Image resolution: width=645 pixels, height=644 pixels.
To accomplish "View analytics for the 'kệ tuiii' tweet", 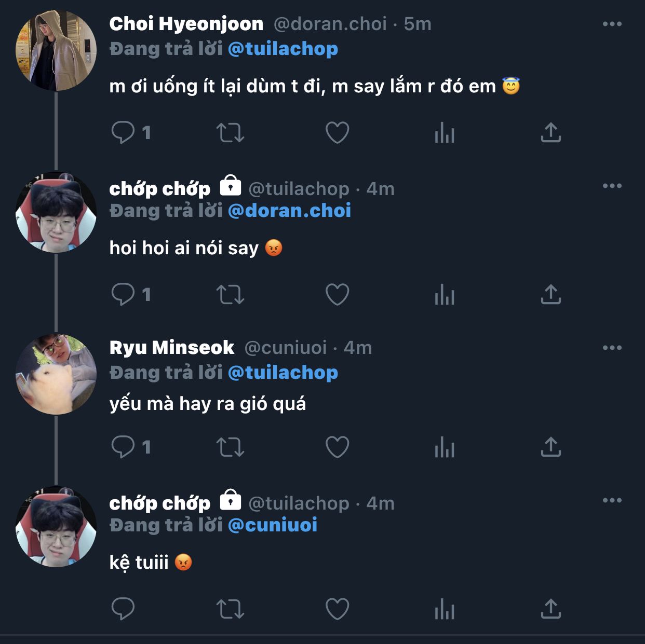I will 445,609.
